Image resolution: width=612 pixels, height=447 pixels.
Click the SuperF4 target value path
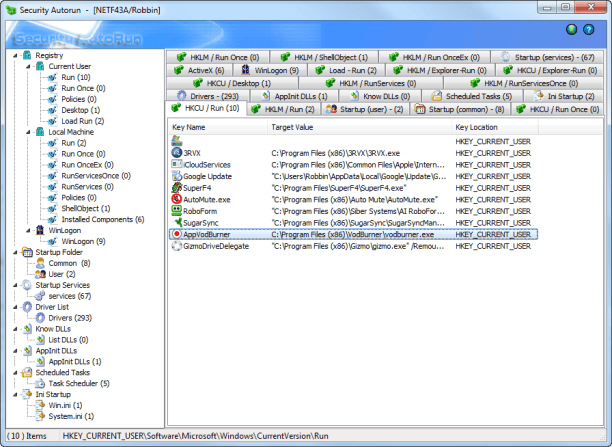click(339, 188)
